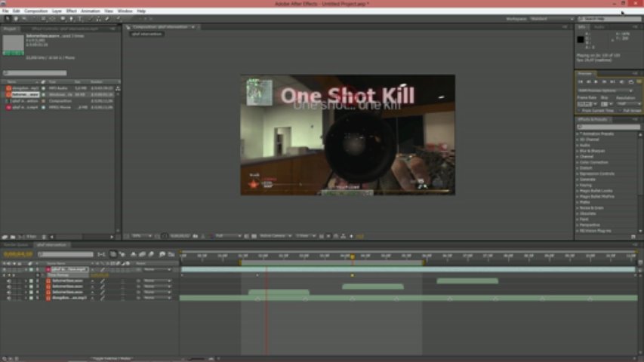Click the black color swatch in Info panel
The image size is (644, 362).
tap(581, 39)
